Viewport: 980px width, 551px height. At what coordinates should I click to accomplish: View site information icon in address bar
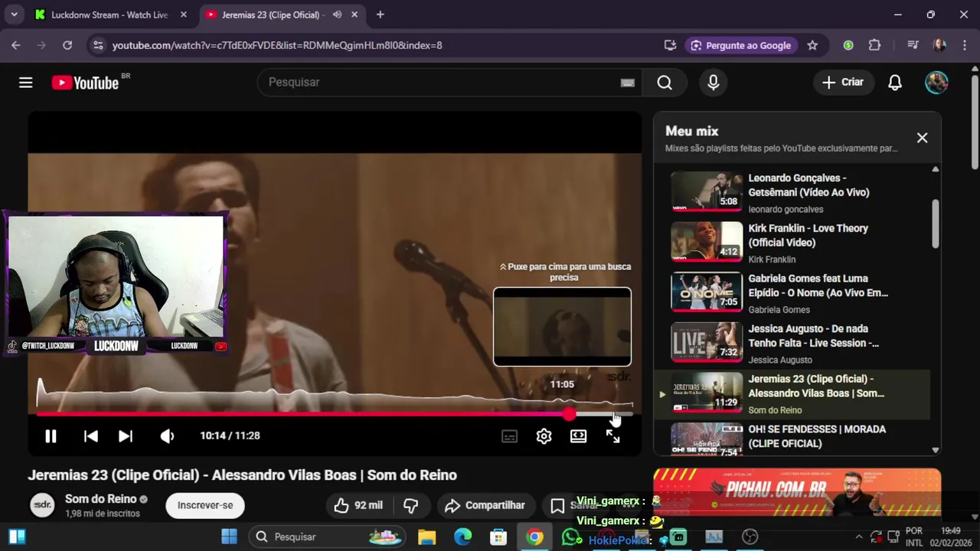98,45
